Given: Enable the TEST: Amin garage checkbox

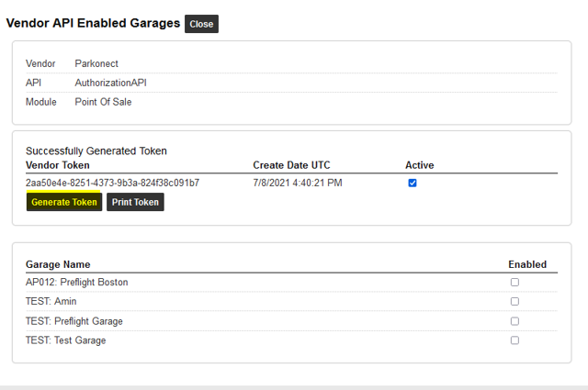Looking at the screenshot, I should [x=514, y=302].
